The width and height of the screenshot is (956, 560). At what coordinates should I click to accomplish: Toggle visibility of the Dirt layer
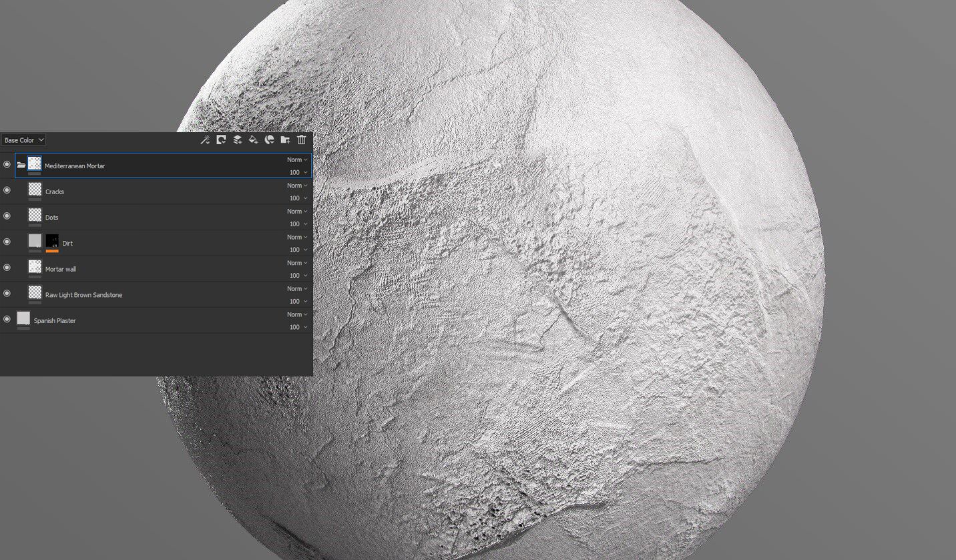tap(7, 242)
